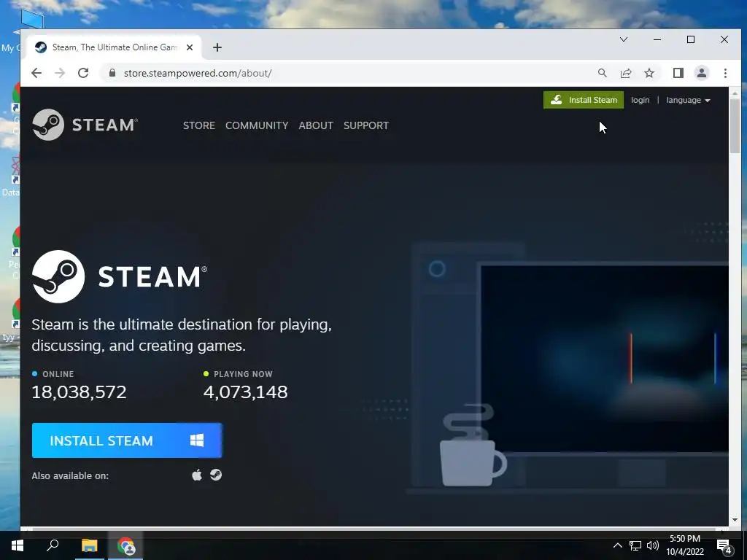Click the padlock site info icon

click(112, 73)
